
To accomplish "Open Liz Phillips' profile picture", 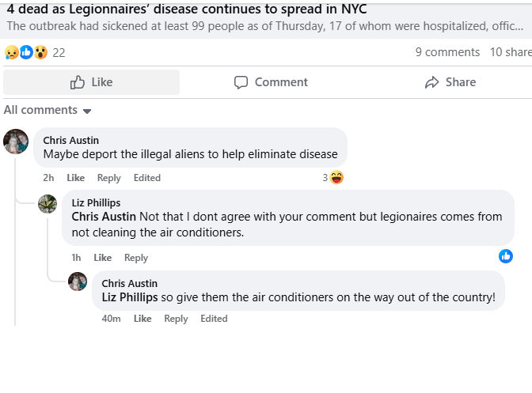I will (47, 203).
